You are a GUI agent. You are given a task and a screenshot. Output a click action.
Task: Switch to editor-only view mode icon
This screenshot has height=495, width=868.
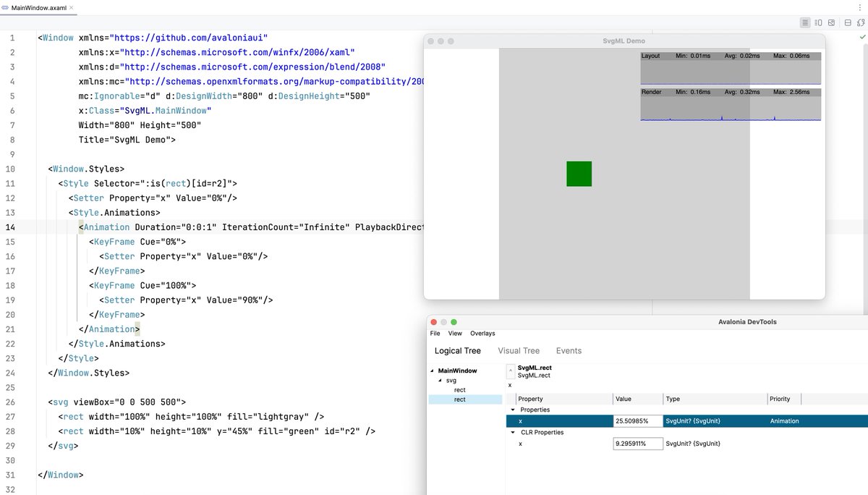click(x=805, y=22)
